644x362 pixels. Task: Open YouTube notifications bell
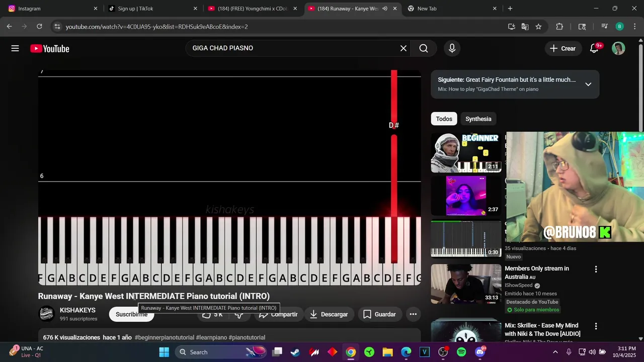pyautogui.click(x=594, y=48)
